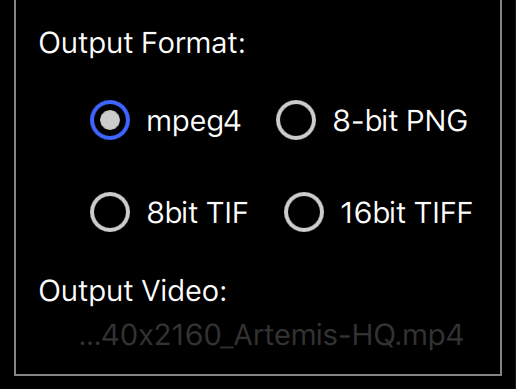The image size is (516, 389).
Task: Click the 8bit TIF label text
Action: [198, 212]
